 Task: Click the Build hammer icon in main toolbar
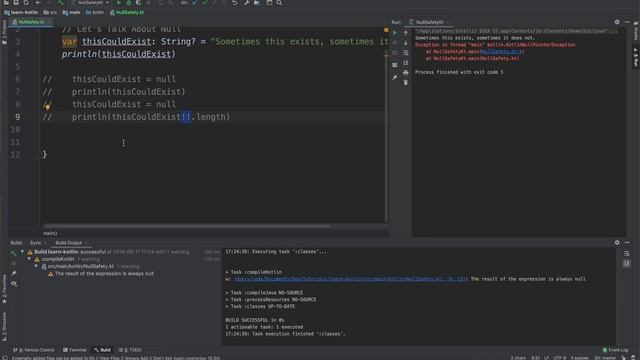pyautogui.click(x=60, y=2)
